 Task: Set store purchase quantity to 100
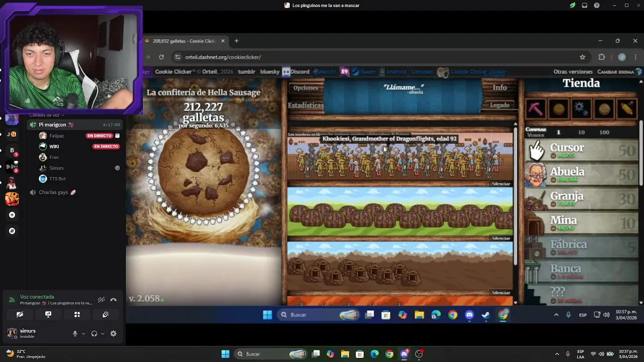pyautogui.click(x=604, y=132)
